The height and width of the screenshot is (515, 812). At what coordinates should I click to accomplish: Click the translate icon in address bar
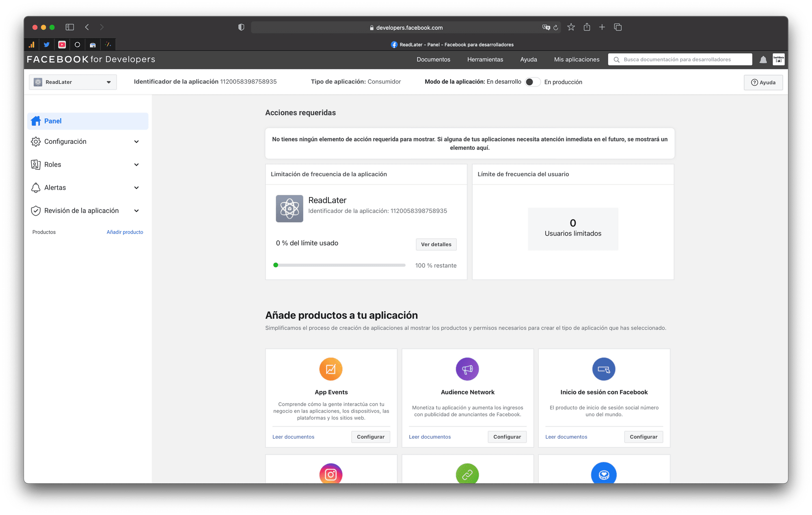546,28
